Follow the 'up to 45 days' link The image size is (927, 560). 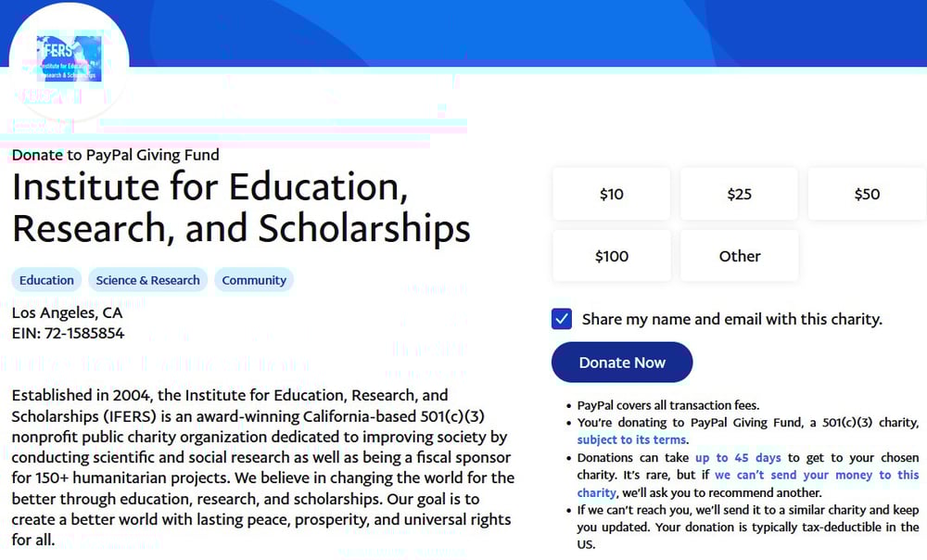[x=738, y=458]
